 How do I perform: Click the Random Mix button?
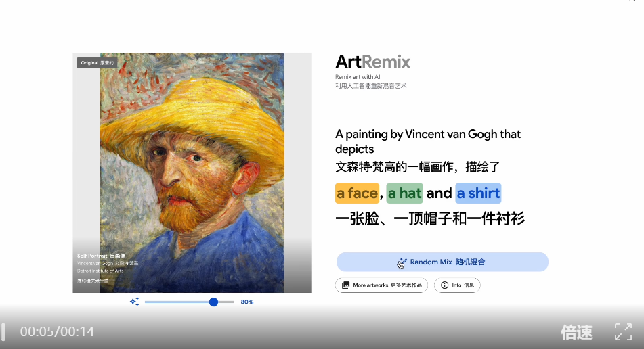tap(442, 262)
